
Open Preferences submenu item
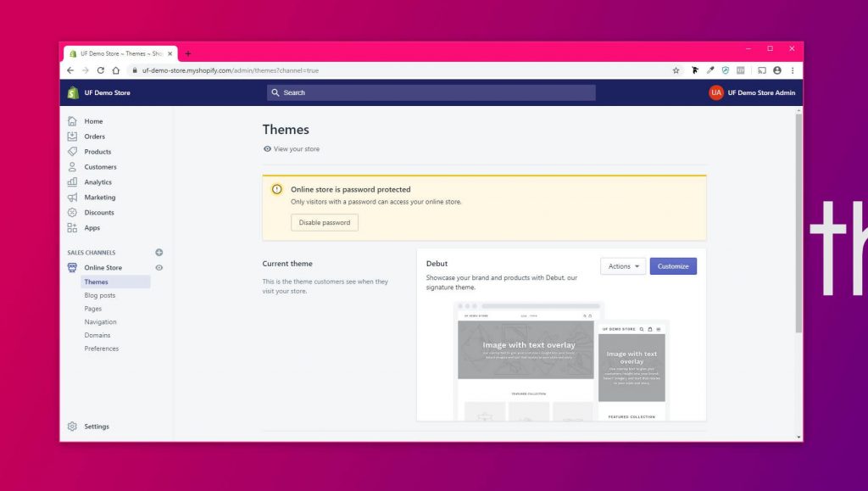click(102, 349)
